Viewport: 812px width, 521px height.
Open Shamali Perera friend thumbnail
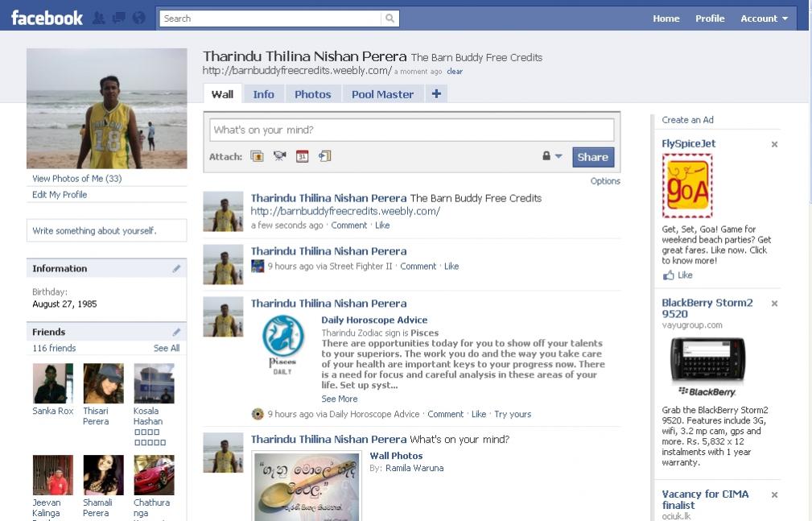[104, 475]
